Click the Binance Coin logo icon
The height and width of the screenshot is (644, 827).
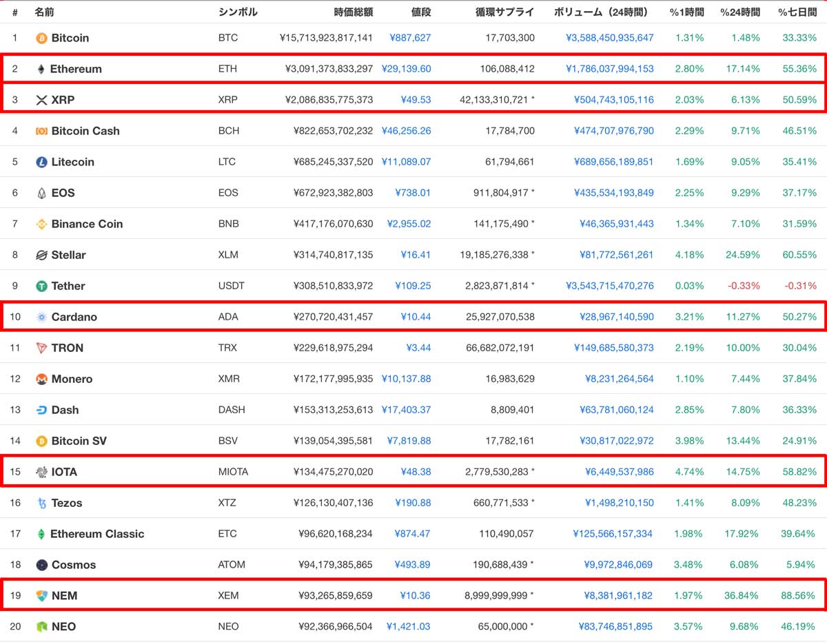[x=41, y=224]
